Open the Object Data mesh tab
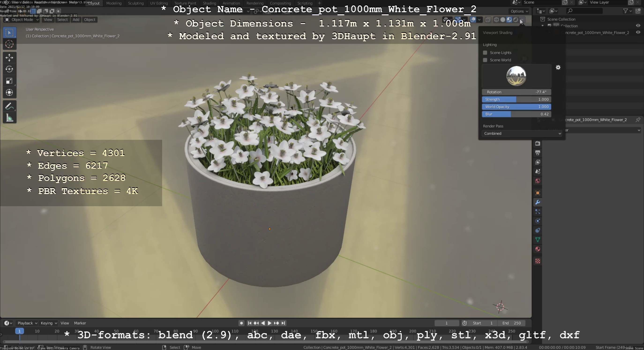 pyautogui.click(x=538, y=240)
